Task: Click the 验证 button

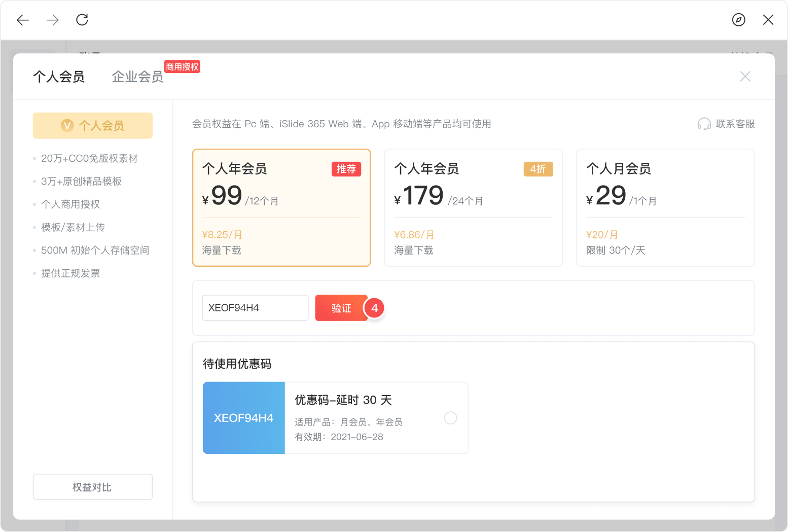Action: [341, 308]
